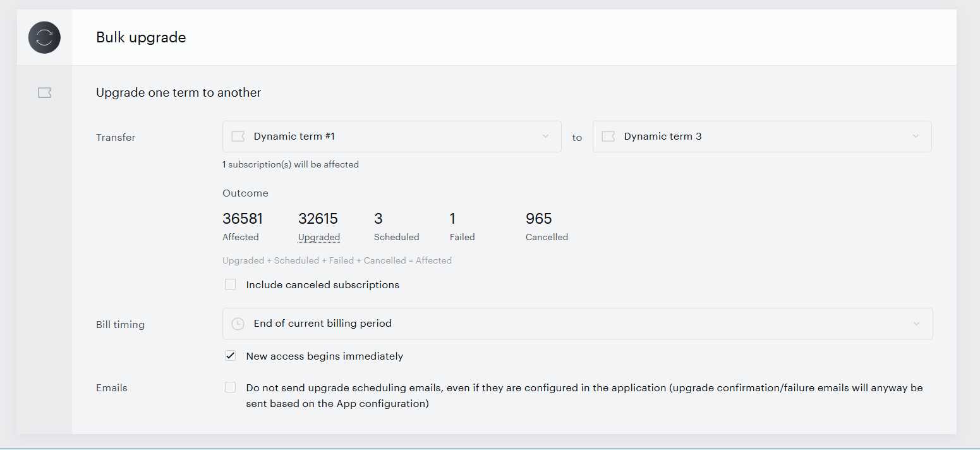Click the Affected label
Viewport: 980px width, 450px height.
[x=241, y=237]
